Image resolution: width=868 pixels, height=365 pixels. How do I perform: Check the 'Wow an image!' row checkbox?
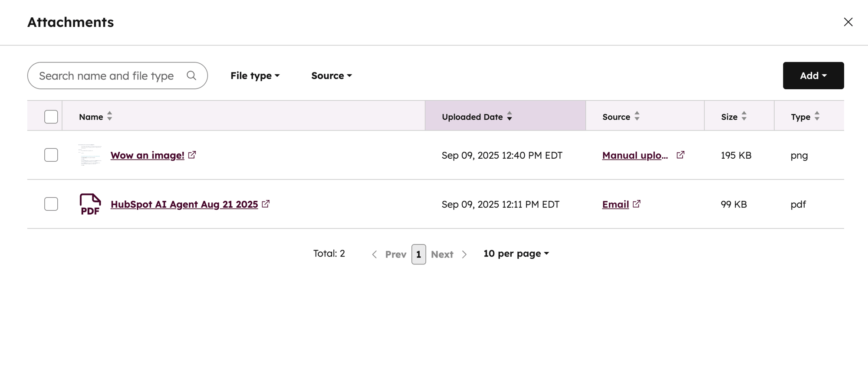pos(51,155)
